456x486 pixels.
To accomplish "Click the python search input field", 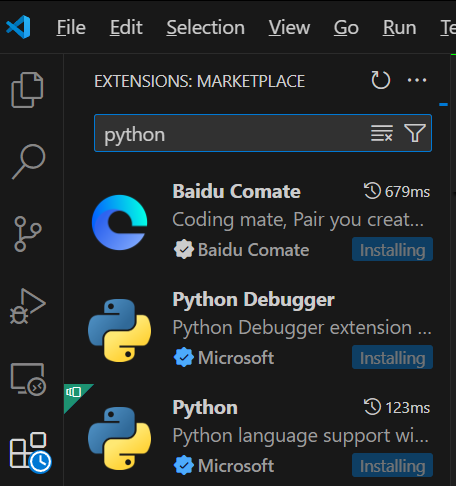I will pyautogui.click(x=233, y=133).
